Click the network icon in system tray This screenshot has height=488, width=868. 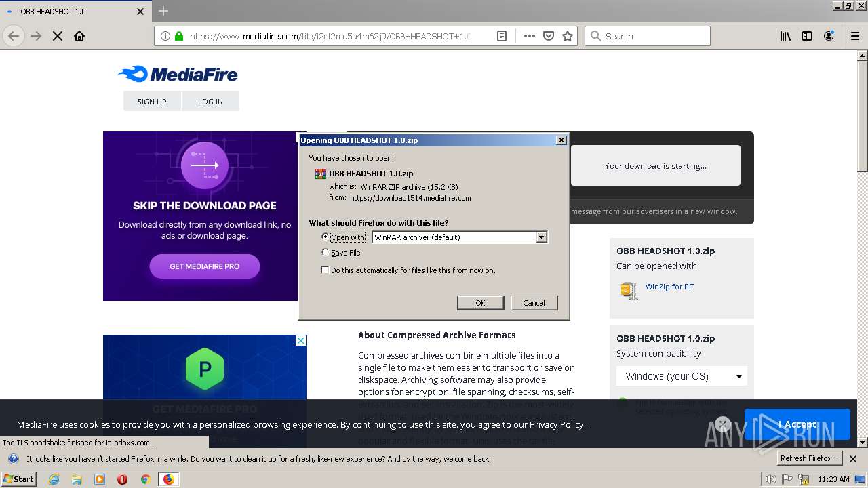[804, 479]
